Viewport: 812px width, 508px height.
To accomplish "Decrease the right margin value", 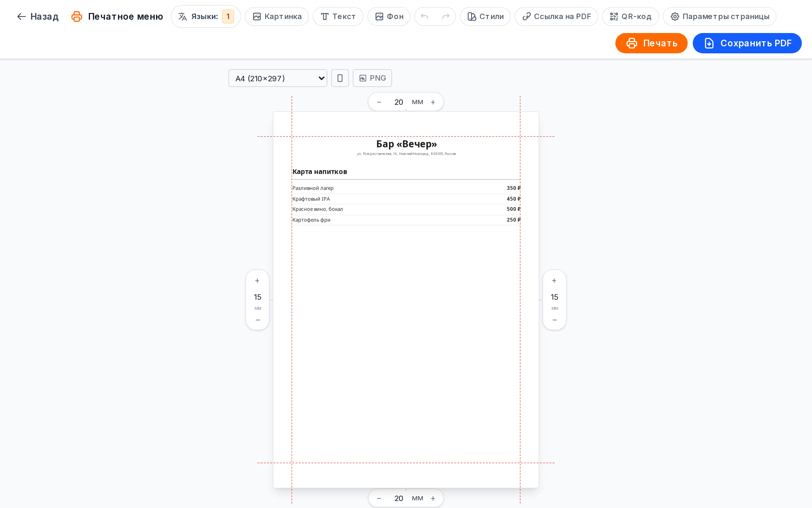I will point(554,320).
